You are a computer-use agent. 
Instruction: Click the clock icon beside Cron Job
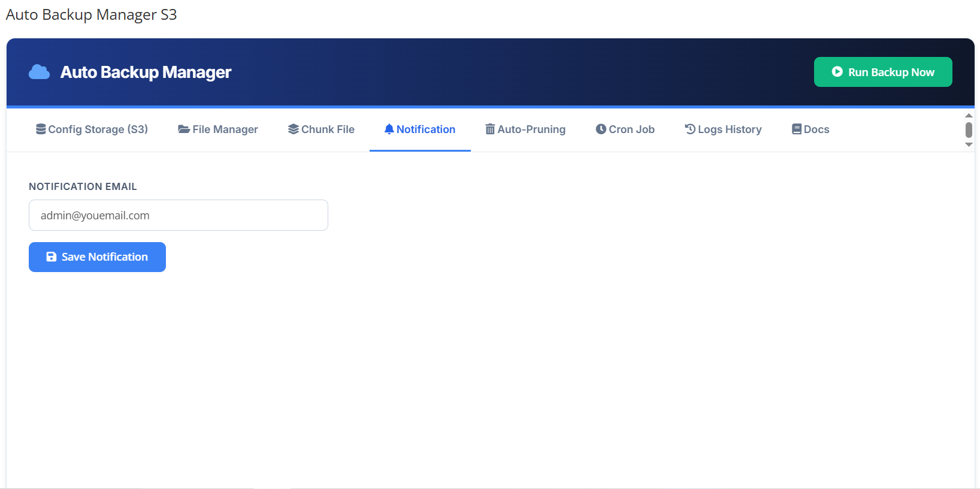tap(601, 129)
